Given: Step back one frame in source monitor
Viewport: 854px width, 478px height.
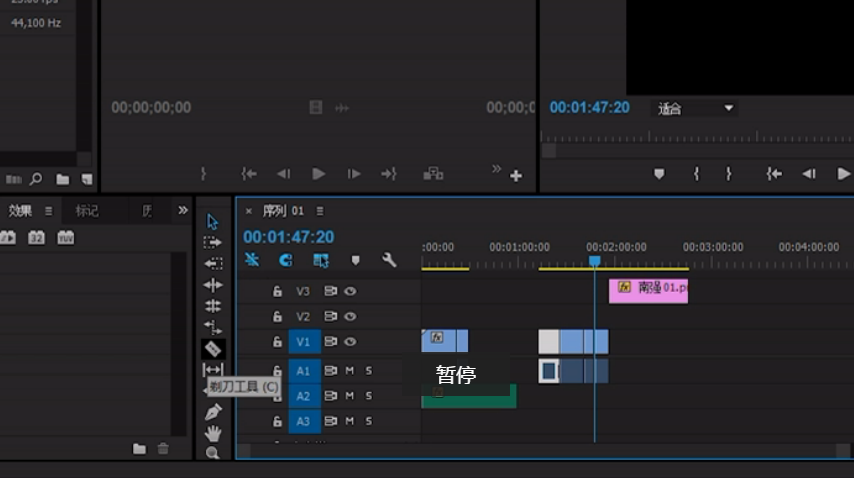Looking at the screenshot, I should pyautogui.click(x=284, y=174).
